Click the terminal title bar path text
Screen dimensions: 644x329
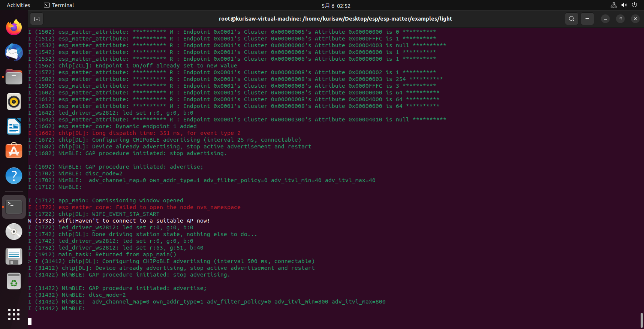coord(335,19)
